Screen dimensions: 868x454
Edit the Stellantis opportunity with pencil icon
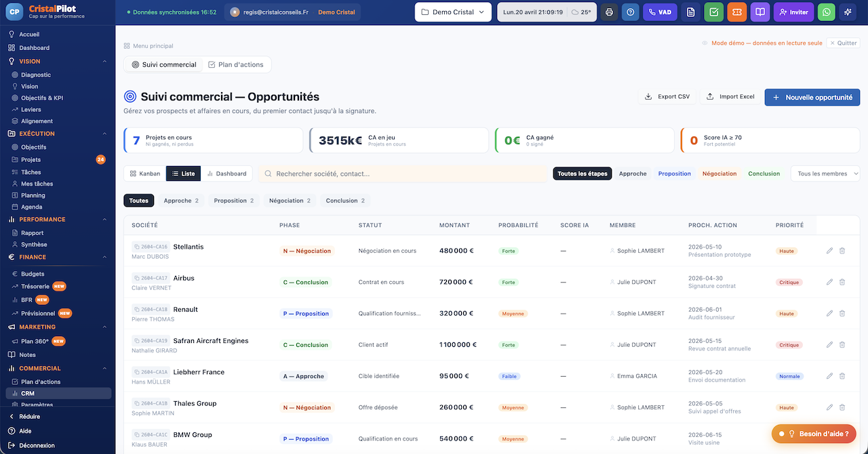point(829,251)
